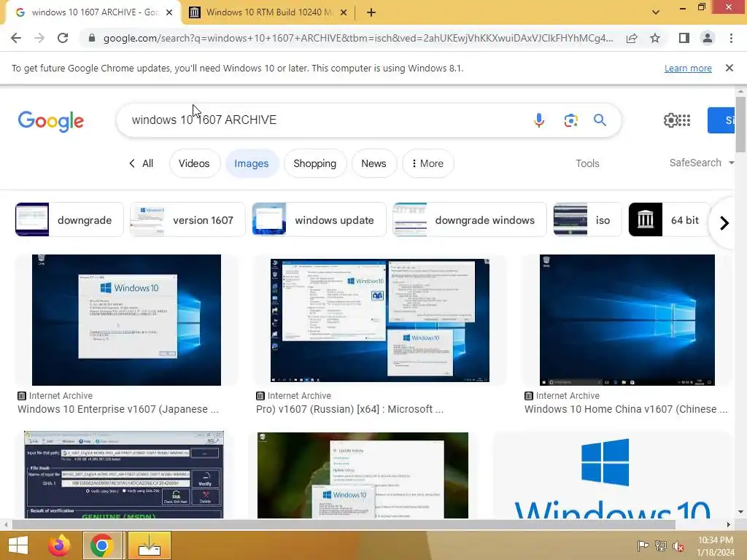The width and height of the screenshot is (747, 560).
Task: Close the Windows 10 RTM Build tab
Action: click(344, 12)
